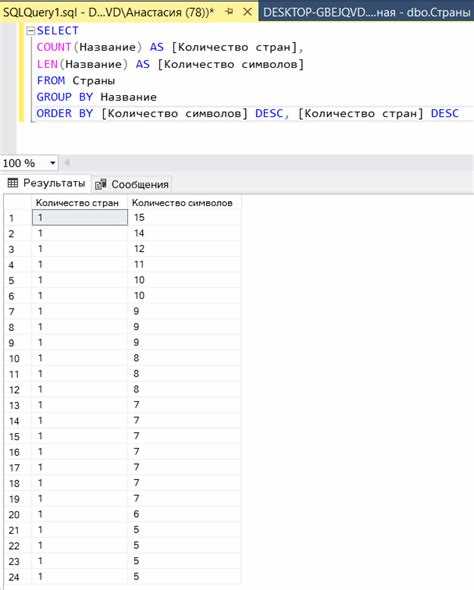The image size is (474, 590).
Task: Select the cell with value 12
Action: pyautogui.click(x=184, y=249)
